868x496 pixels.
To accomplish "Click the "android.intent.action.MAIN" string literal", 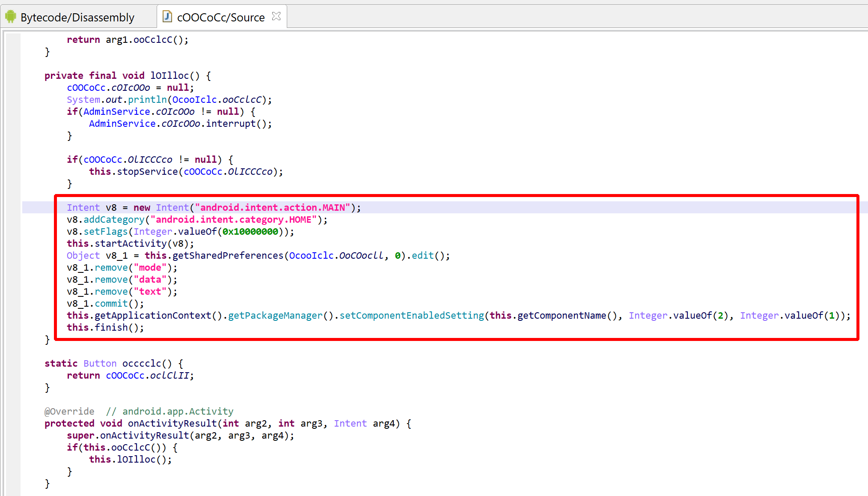I will (272, 208).
